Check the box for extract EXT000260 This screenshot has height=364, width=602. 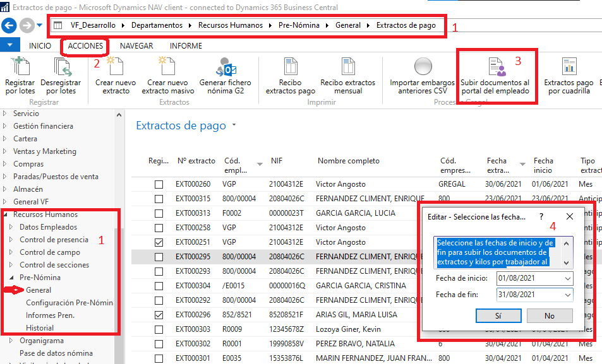(x=159, y=184)
